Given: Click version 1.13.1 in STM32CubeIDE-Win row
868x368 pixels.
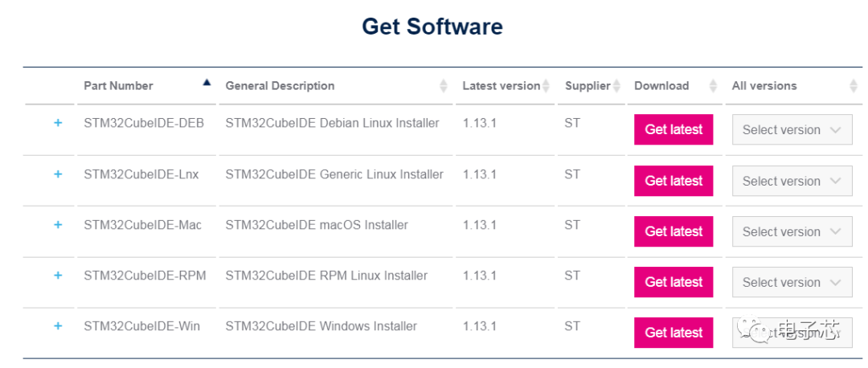Looking at the screenshot, I should 479,326.
